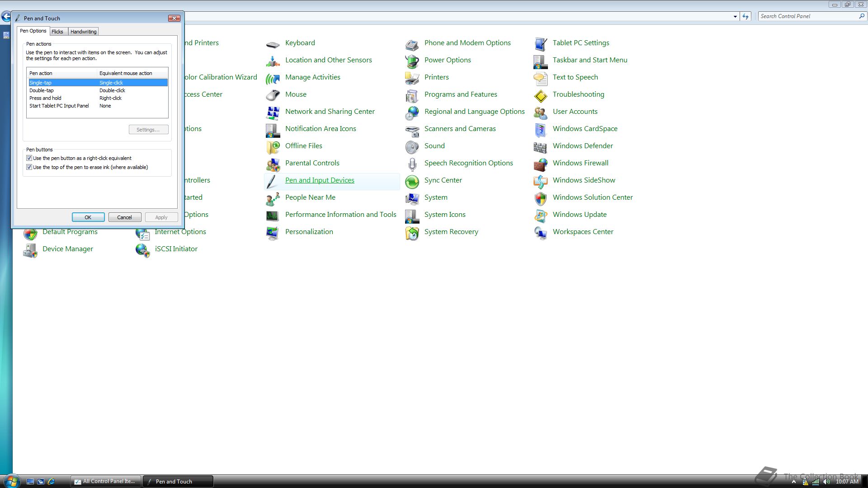The image size is (868, 488).
Task: Toggle pen button as right-click equivalent checkbox
Action: point(29,158)
